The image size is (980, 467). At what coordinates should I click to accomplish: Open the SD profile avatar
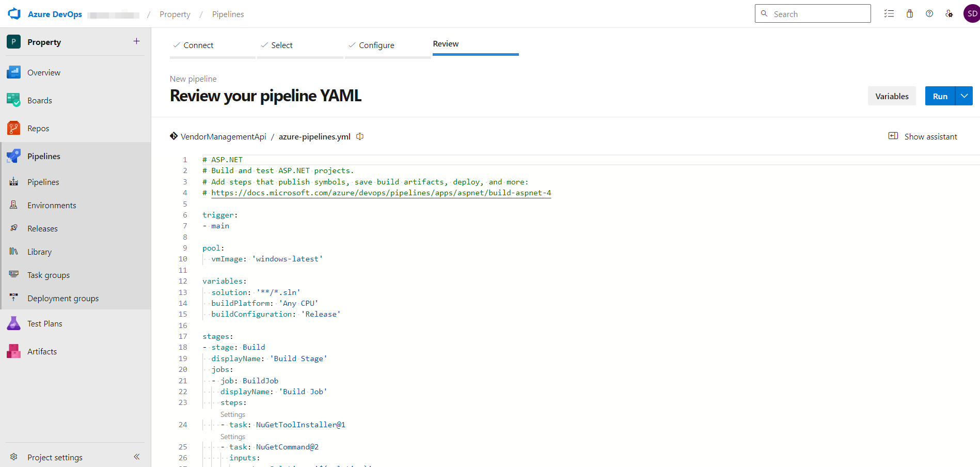[x=972, y=14]
